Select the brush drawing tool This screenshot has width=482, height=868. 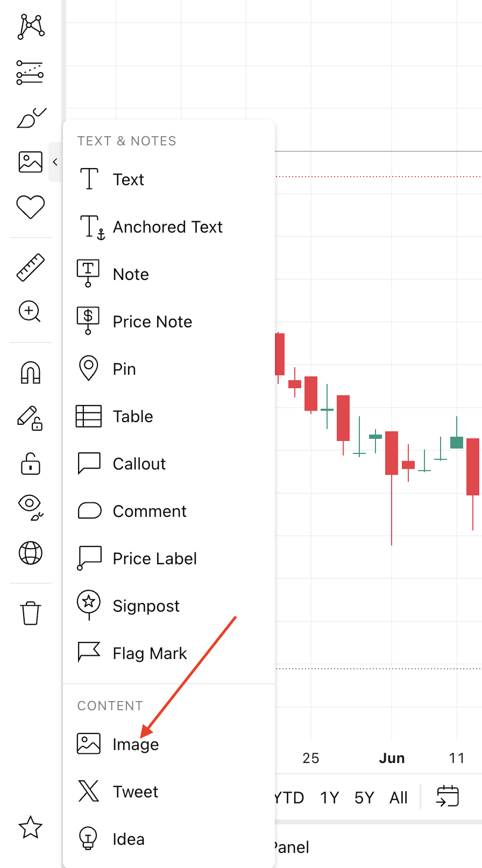[x=31, y=117]
